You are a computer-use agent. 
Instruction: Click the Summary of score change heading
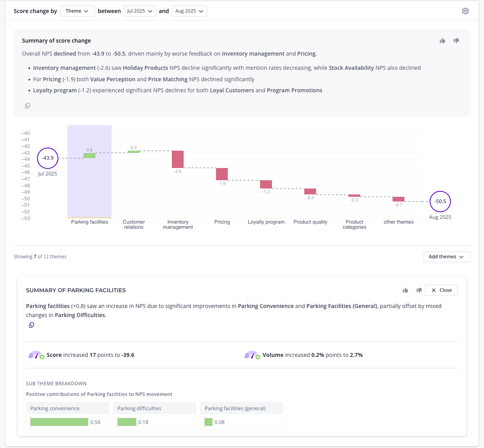click(56, 41)
